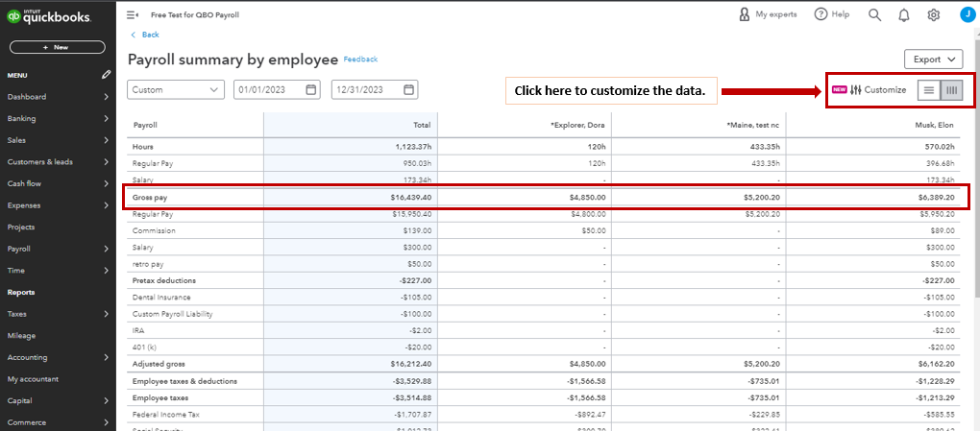
Task: Click the My experts label
Action: click(x=775, y=14)
